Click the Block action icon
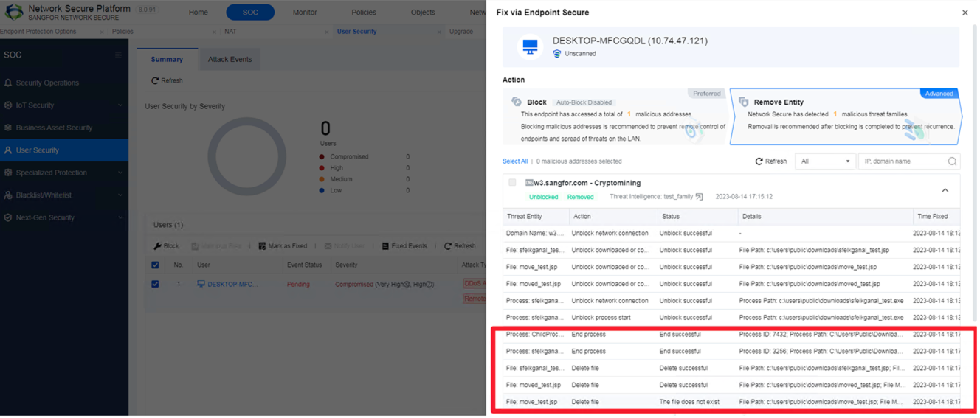Viewport: 980px width, 418px height. pos(517,102)
